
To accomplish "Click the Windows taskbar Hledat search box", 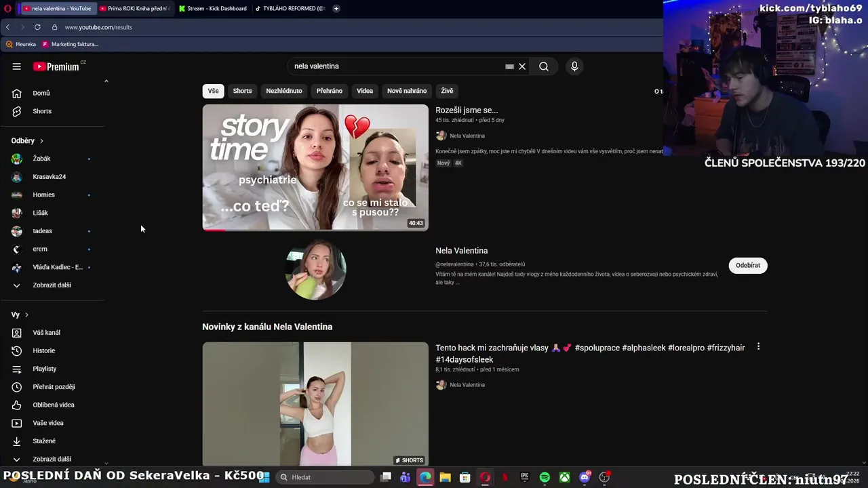I will (325, 477).
